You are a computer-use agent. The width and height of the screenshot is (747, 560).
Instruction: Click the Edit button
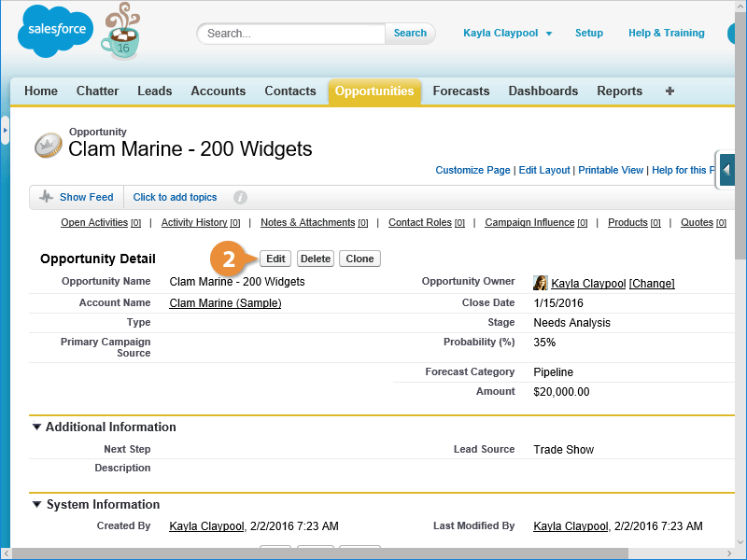pos(275,259)
